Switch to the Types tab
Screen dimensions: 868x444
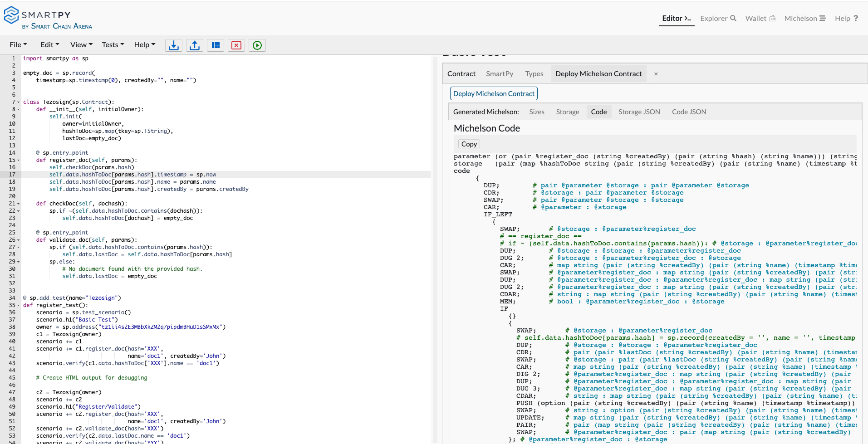(534, 74)
